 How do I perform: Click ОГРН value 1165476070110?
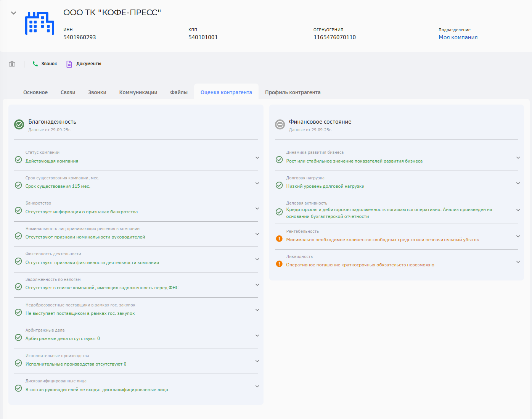335,37
